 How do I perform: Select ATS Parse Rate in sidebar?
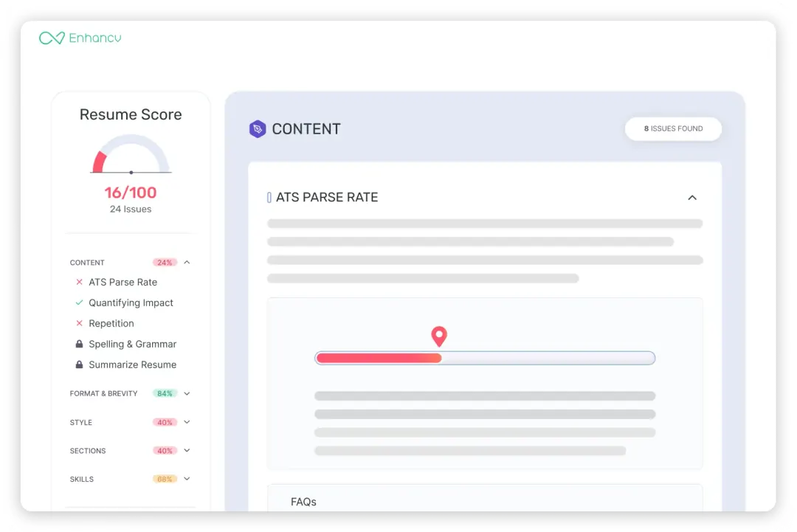click(x=123, y=282)
